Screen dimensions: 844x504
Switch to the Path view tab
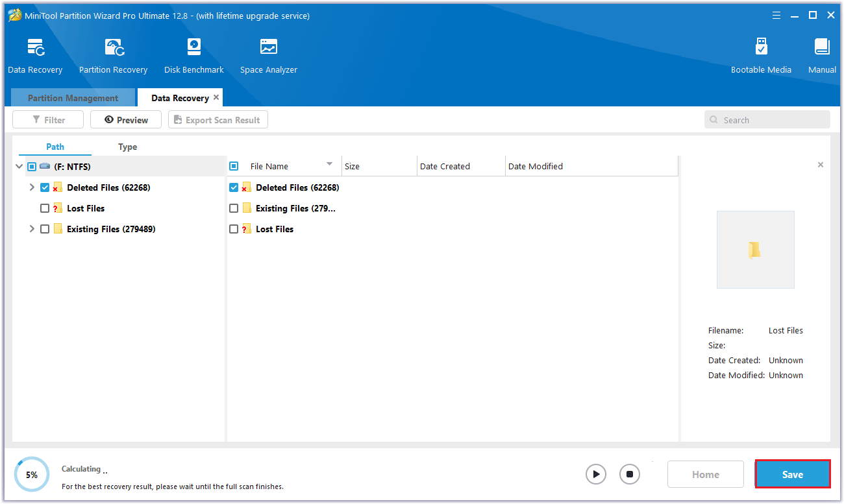(x=55, y=147)
